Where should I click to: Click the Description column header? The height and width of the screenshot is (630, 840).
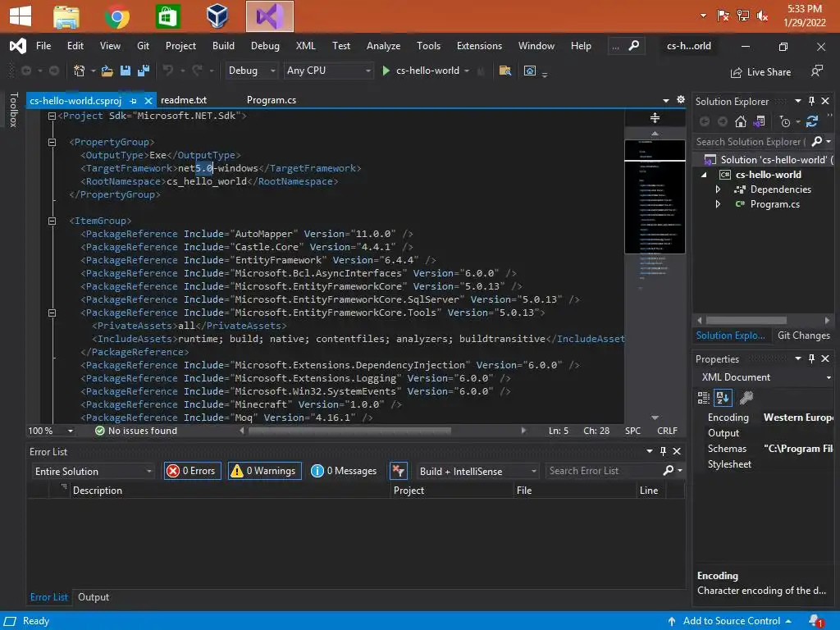coord(98,491)
